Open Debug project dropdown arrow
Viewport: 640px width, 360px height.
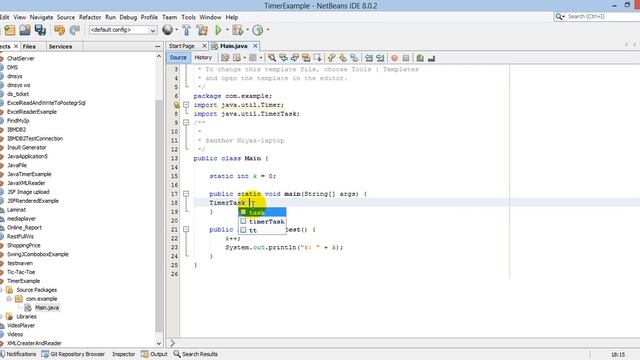click(x=247, y=30)
